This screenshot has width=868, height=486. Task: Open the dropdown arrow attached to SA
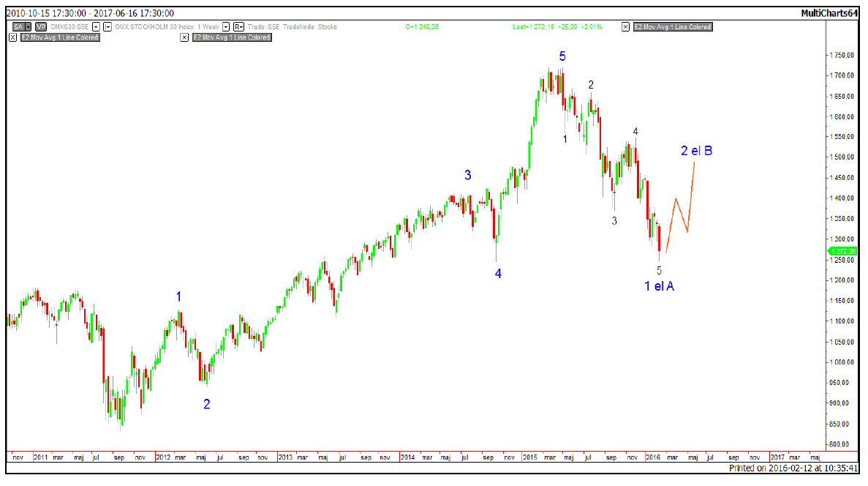coord(29,26)
